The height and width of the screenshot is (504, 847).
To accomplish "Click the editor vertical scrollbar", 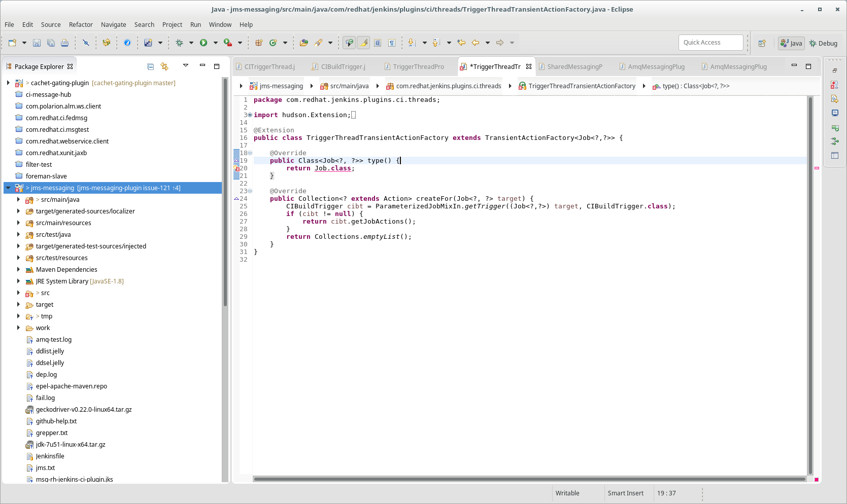I will click(x=810, y=285).
